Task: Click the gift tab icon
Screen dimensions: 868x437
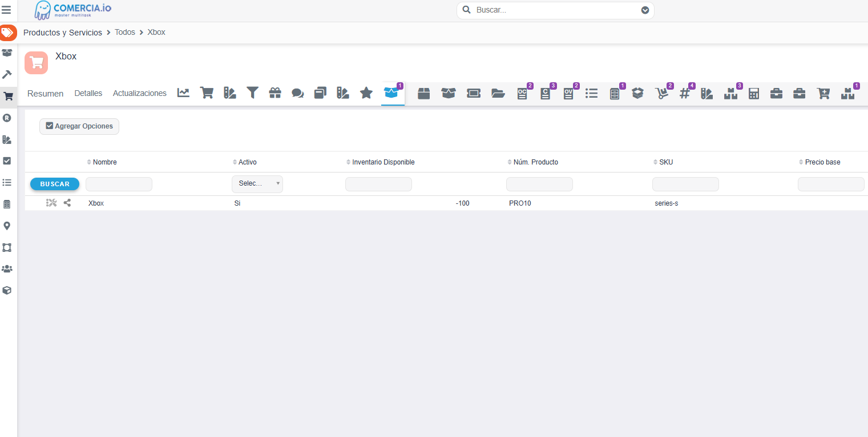Action: coord(275,93)
